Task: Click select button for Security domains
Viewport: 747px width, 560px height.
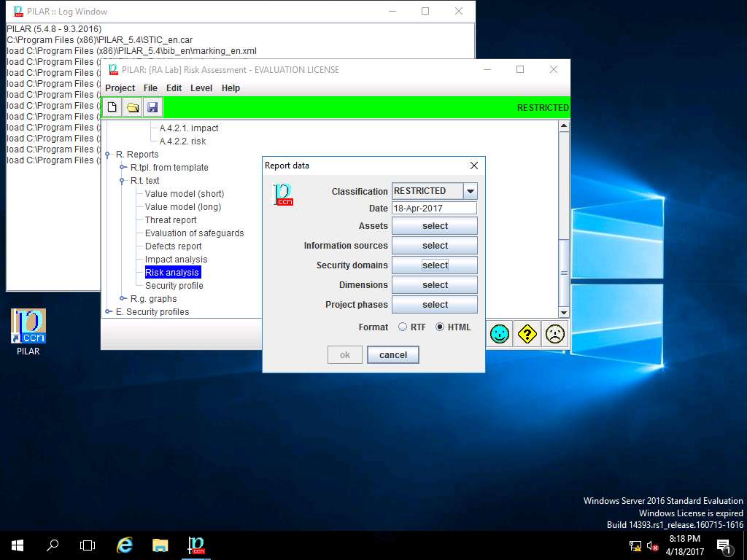Action: [x=435, y=265]
